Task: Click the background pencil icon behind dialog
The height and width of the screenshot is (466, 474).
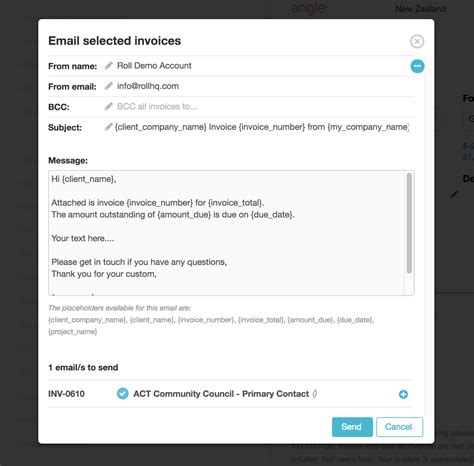Action: (x=454, y=194)
